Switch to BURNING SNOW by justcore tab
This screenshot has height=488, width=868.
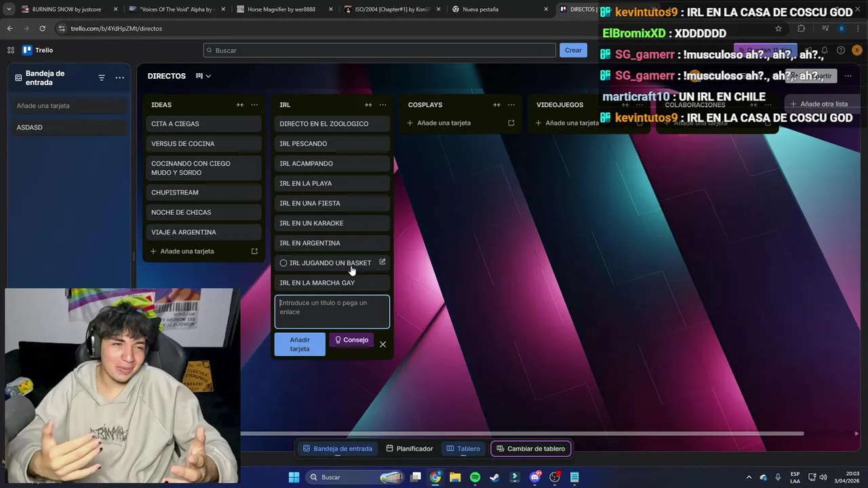[x=66, y=9]
